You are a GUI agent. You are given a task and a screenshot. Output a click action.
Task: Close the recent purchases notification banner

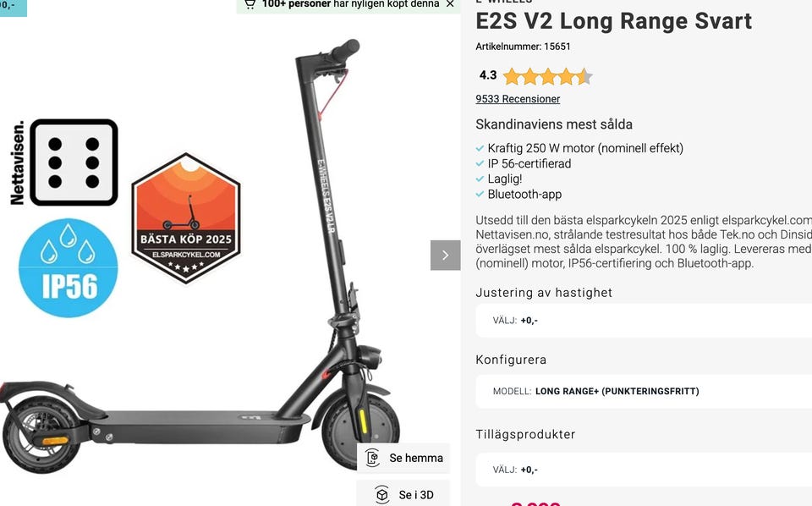pos(450,4)
